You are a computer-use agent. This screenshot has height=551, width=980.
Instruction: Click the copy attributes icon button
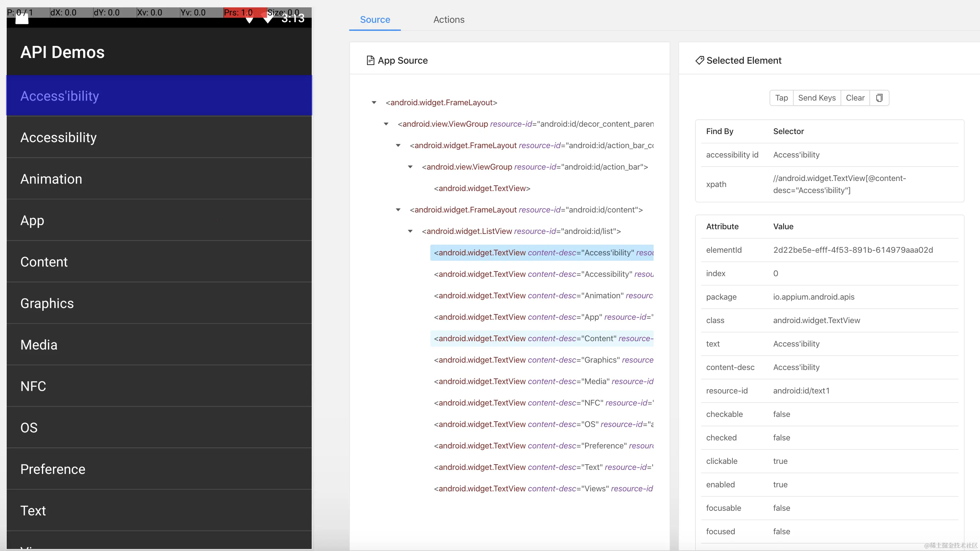(x=879, y=98)
